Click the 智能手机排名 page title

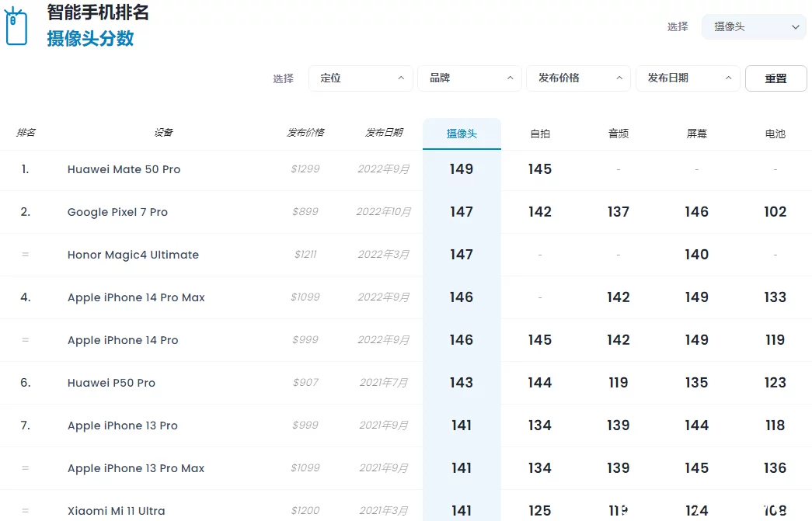[98, 12]
